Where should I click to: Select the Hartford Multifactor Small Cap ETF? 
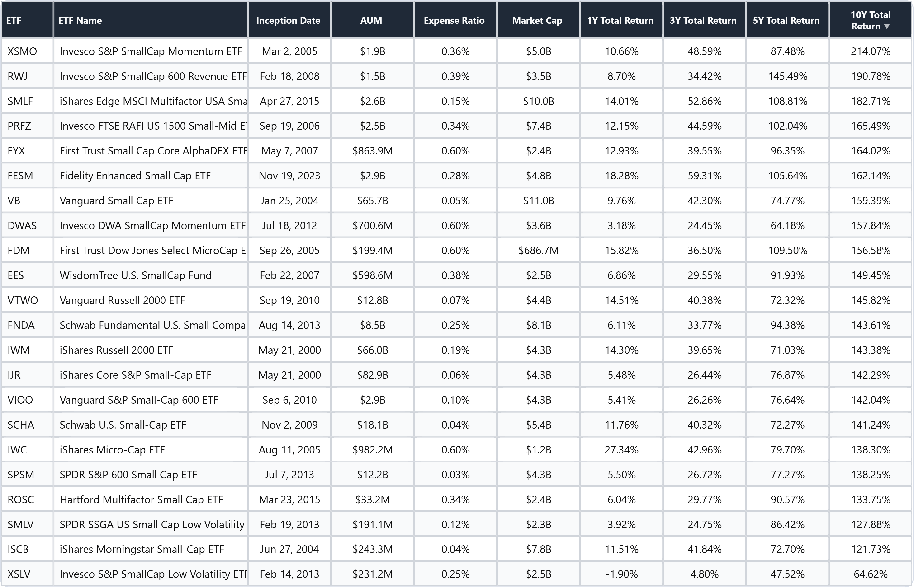coord(141,499)
